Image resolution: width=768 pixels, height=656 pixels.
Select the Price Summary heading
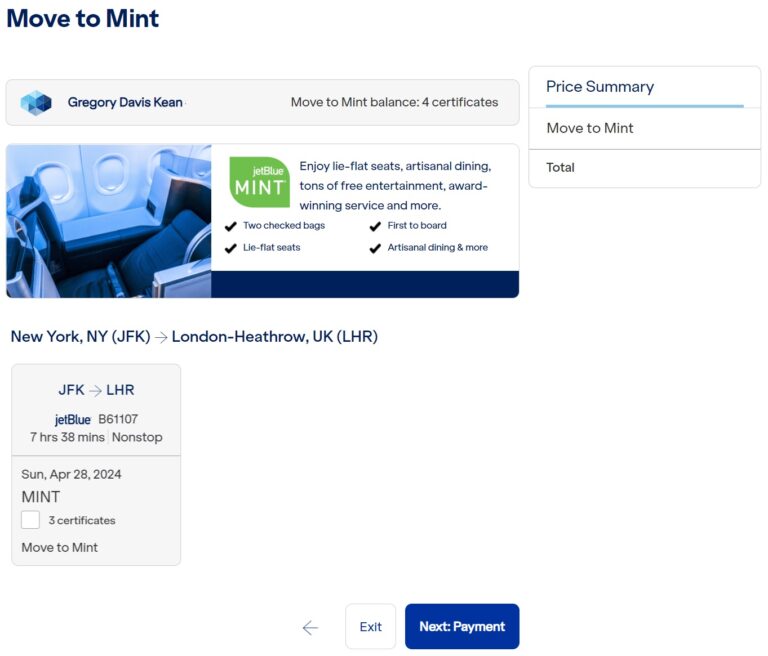(x=600, y=87)
